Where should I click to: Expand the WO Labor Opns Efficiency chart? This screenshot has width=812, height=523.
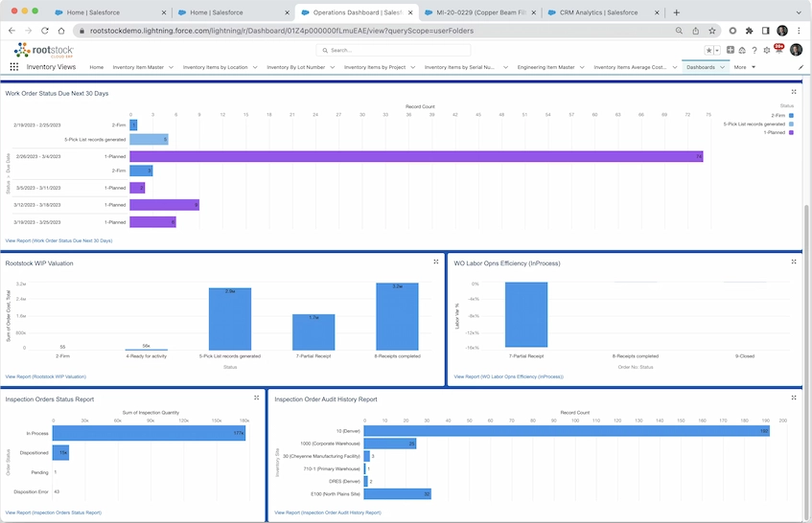[794, 261]
